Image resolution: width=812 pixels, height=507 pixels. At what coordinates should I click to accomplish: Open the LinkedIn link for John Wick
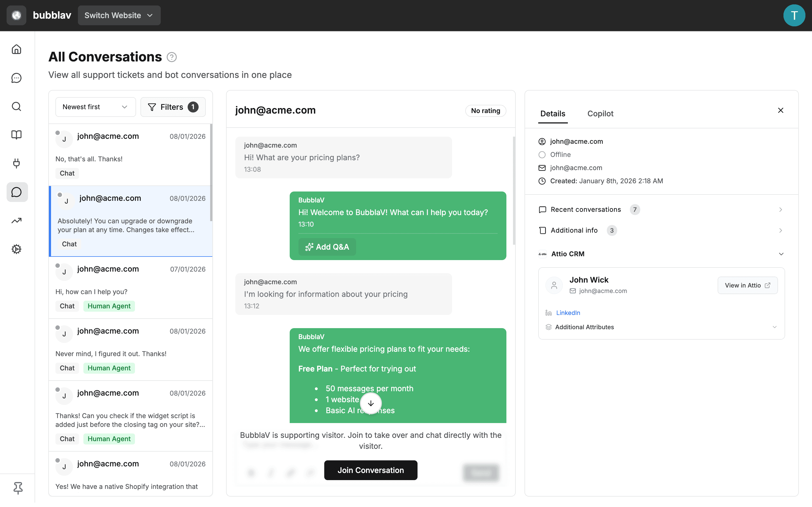click(x=568, y=313)
